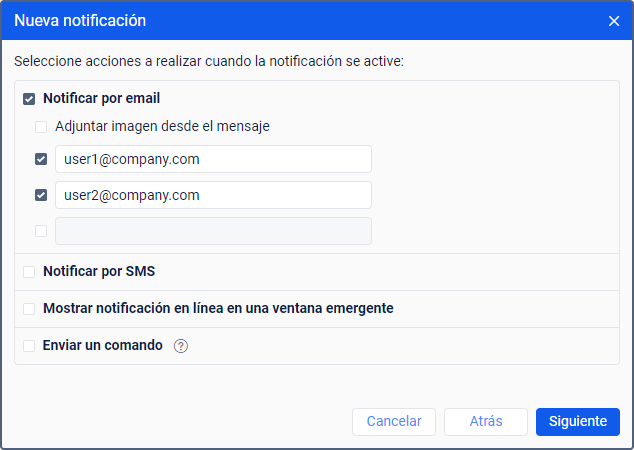Image resolution: width=634 pixels, height=450 pixels.
Task: Tick the empty third email row checkbox
Action: pyautogui.click(x=41, y=231)
